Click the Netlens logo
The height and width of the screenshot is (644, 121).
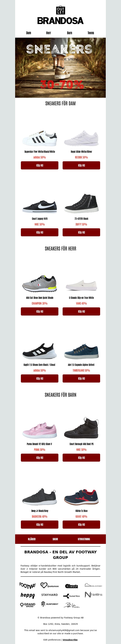coord(93,594)
